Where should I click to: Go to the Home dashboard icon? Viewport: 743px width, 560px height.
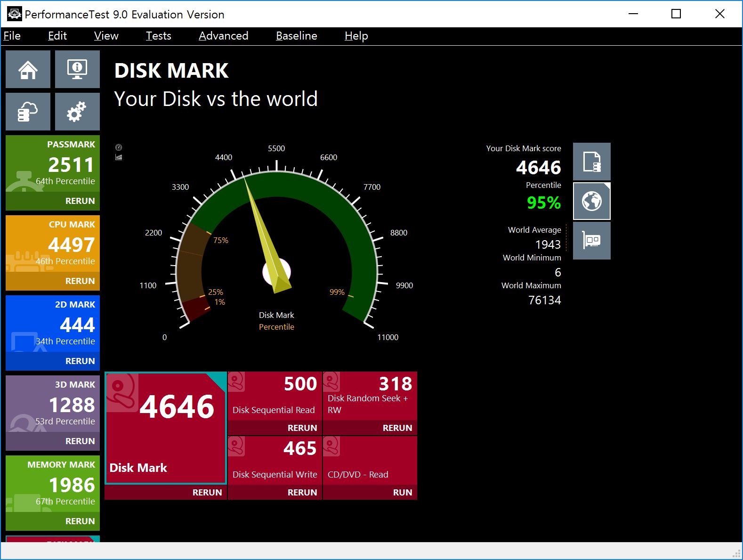[x=28, y=69]
